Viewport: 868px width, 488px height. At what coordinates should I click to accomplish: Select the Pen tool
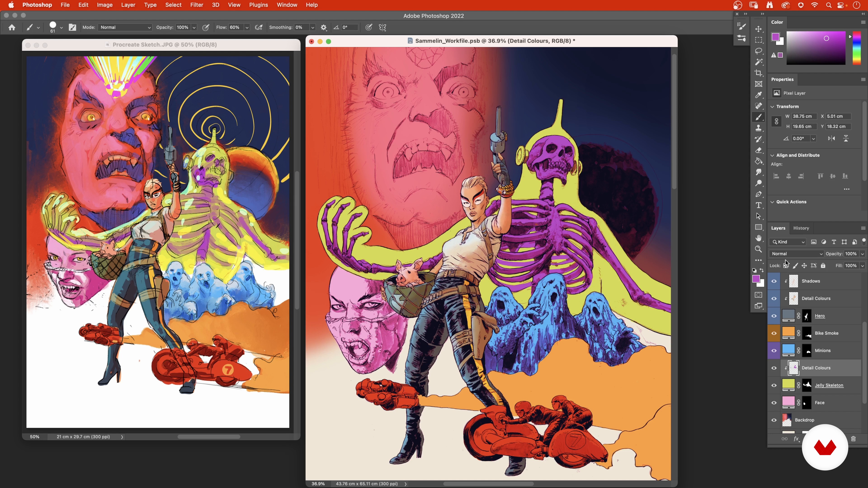tap(759, 194)
